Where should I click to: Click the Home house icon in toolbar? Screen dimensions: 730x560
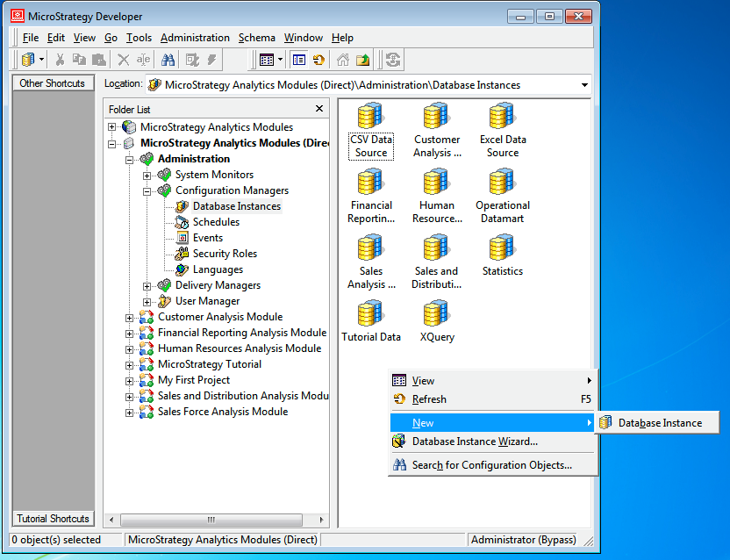point(342,60)
